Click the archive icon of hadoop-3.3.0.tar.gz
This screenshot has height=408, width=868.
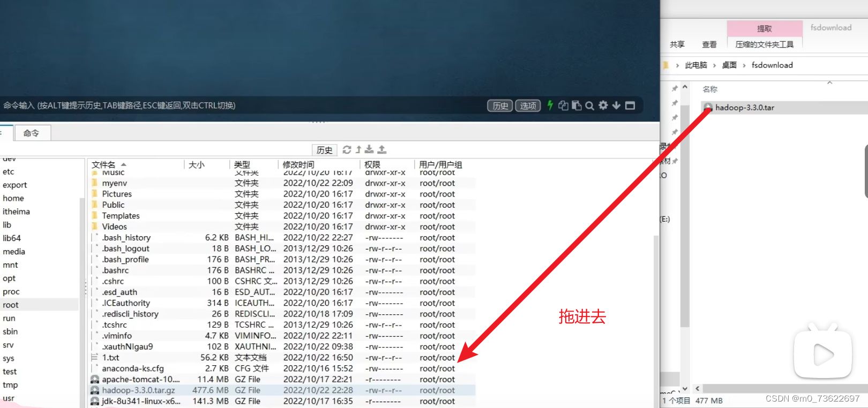(95, 390)
